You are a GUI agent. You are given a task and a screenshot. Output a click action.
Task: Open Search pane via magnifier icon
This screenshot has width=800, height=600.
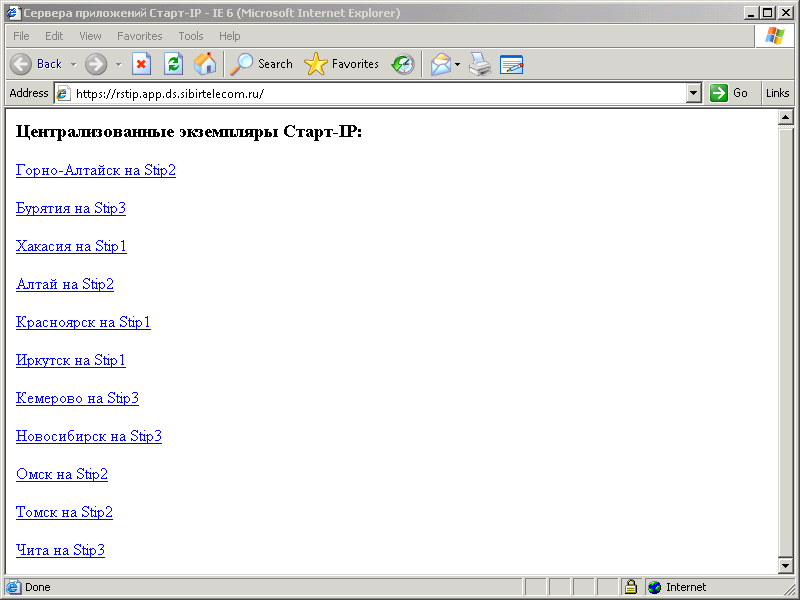(x=241, y=64)
